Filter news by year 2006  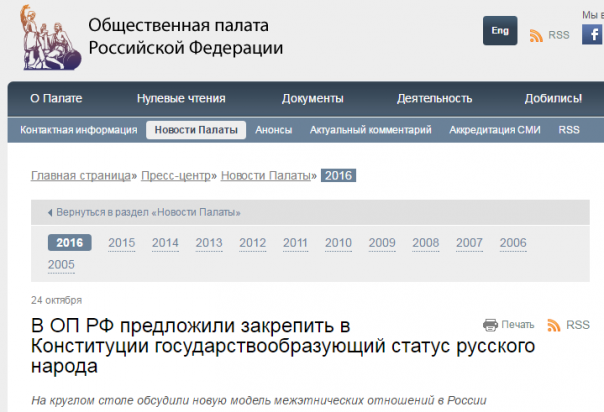513,243
